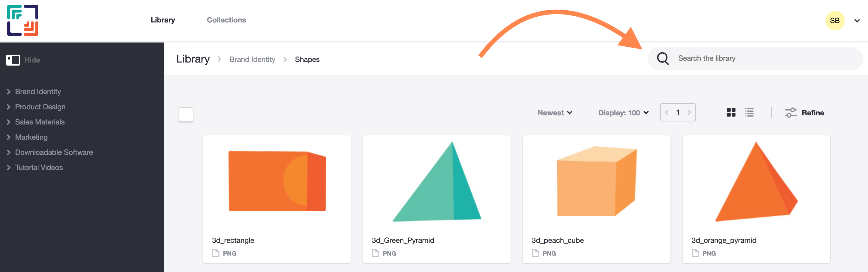Image resolution: width=868 pixels, height=272 pixels.
Task: Click the SB user avatar
Action: (834, 21)
